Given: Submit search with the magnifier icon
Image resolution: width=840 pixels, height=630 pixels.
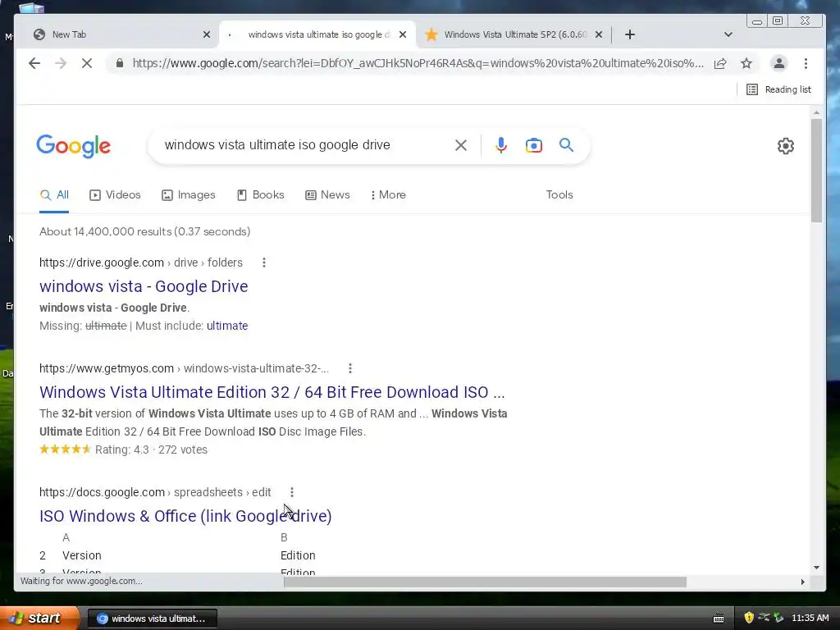Looking at the screenshot, I should (x=566, y=144).
